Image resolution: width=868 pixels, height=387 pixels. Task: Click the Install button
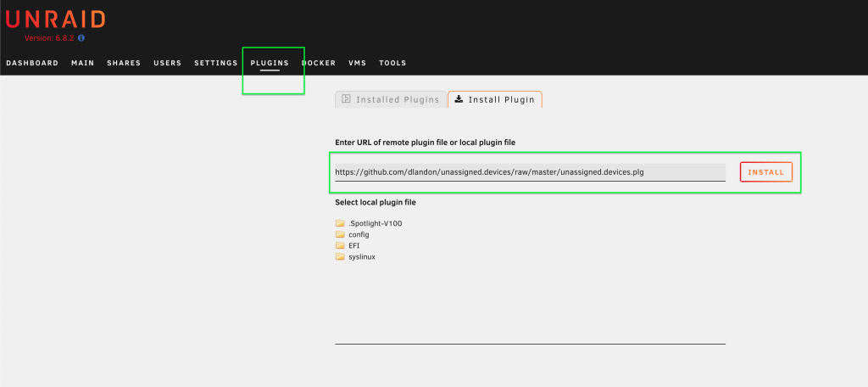pos(766,172)
